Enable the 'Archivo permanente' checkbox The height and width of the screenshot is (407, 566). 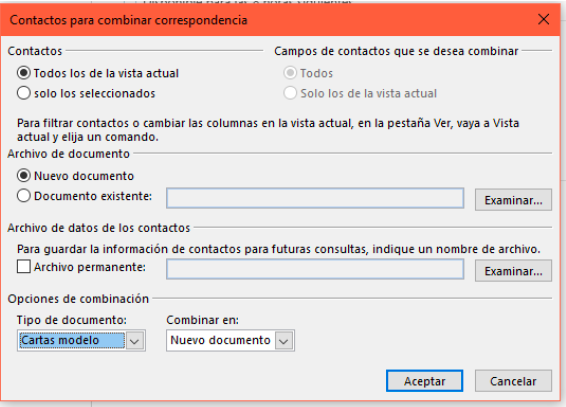coord(23,267)
